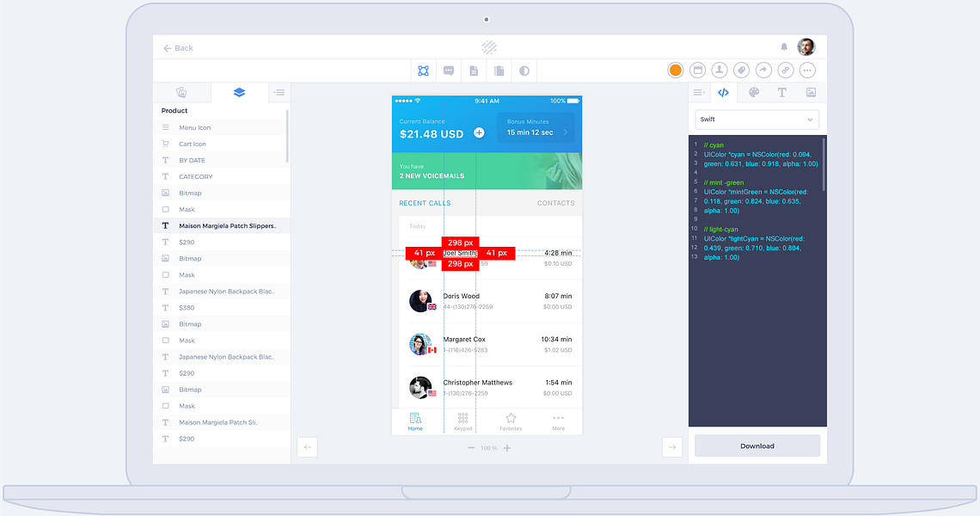Click the More dots icon in mockup
This screenshot has height=516, width=980.
click(558, 418)
